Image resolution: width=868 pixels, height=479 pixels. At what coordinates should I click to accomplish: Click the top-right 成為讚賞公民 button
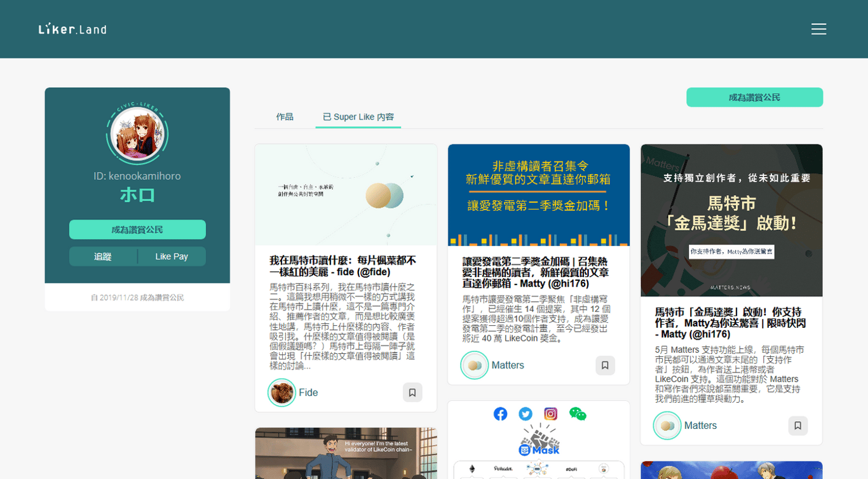click(754, 97)
